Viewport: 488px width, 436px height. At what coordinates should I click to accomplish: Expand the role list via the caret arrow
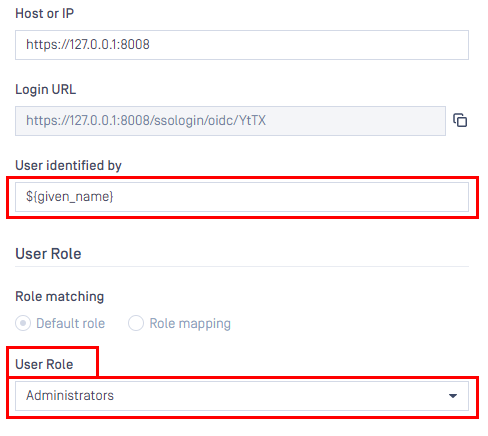453,396
